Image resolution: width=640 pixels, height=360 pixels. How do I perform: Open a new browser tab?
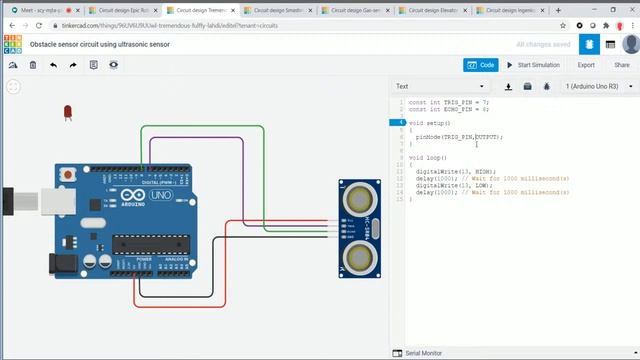coord(558,10)
